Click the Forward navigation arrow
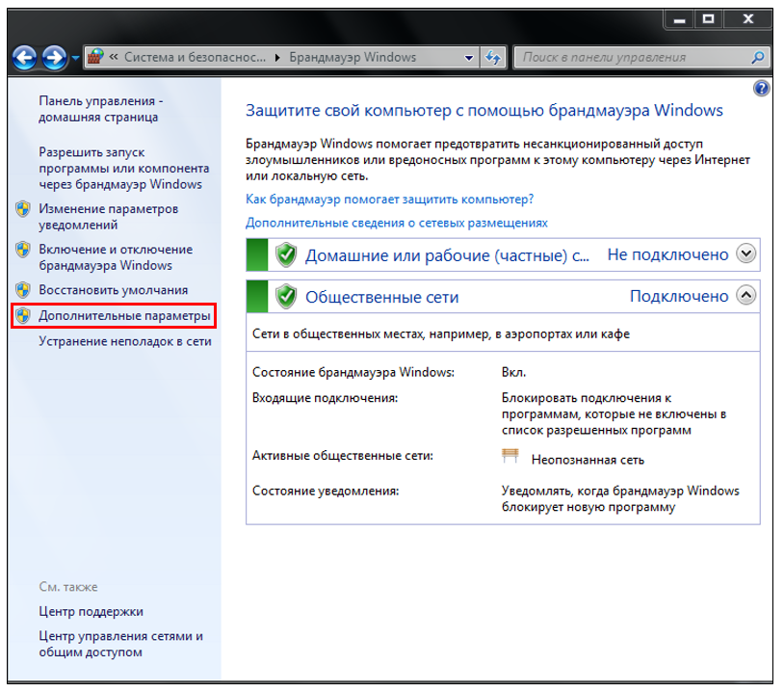The image size is (784, 692). pyautogui.click(x=55, y=57)
